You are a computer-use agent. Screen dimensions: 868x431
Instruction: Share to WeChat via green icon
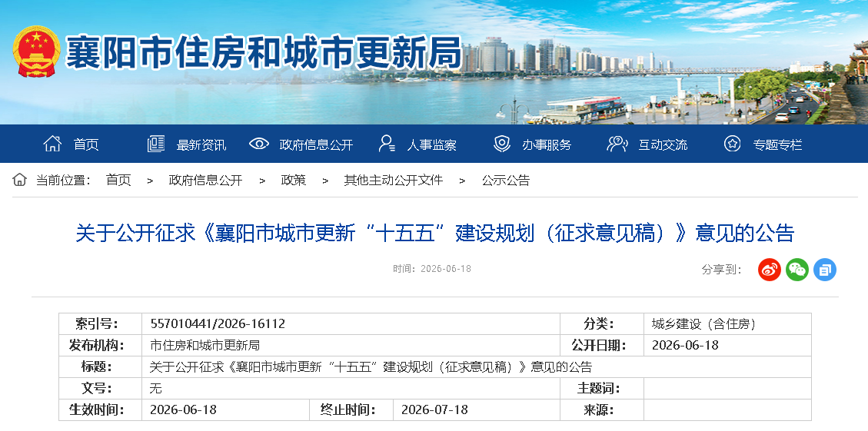pyautogui.click(x=797, y=270)
